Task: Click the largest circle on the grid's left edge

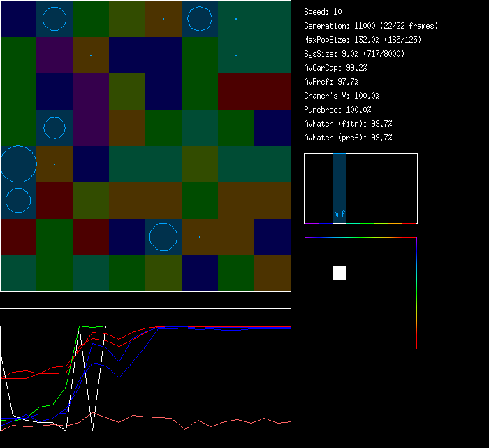Action: pos(18,164)
